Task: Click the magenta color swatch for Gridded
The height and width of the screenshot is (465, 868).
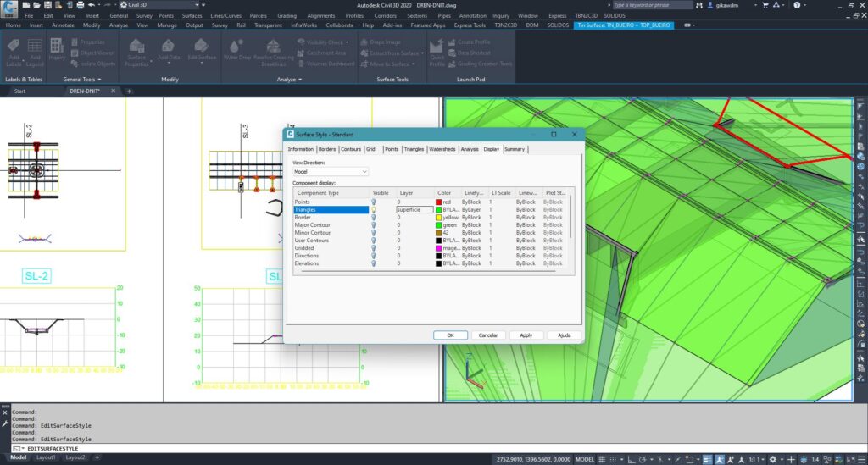Action: tap(438, 248)
